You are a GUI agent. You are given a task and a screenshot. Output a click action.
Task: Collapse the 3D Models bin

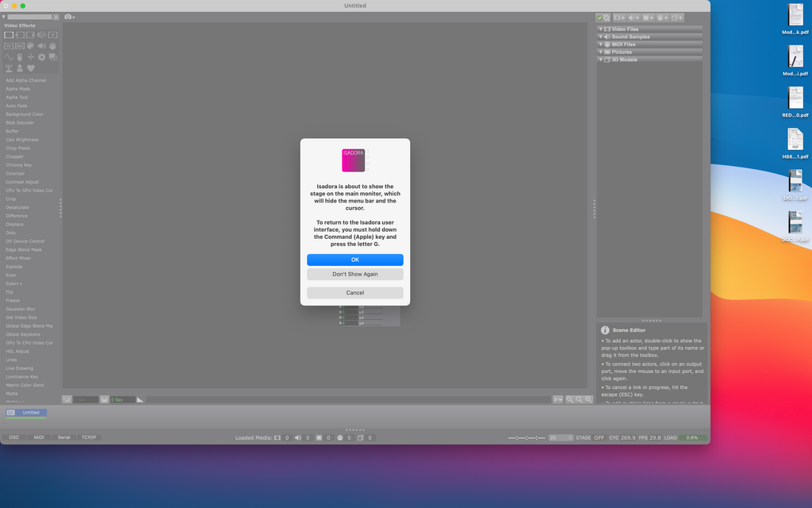(x=601, y=60)
